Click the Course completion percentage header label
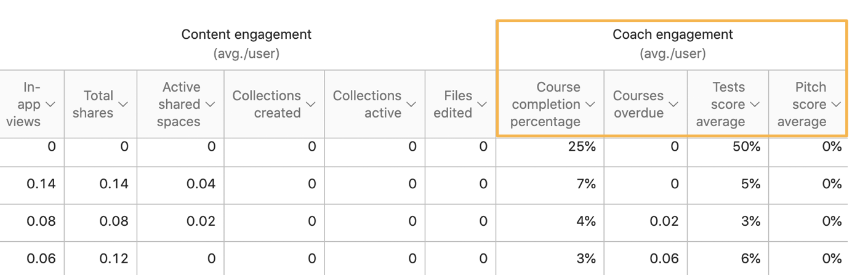 point(545,105)
